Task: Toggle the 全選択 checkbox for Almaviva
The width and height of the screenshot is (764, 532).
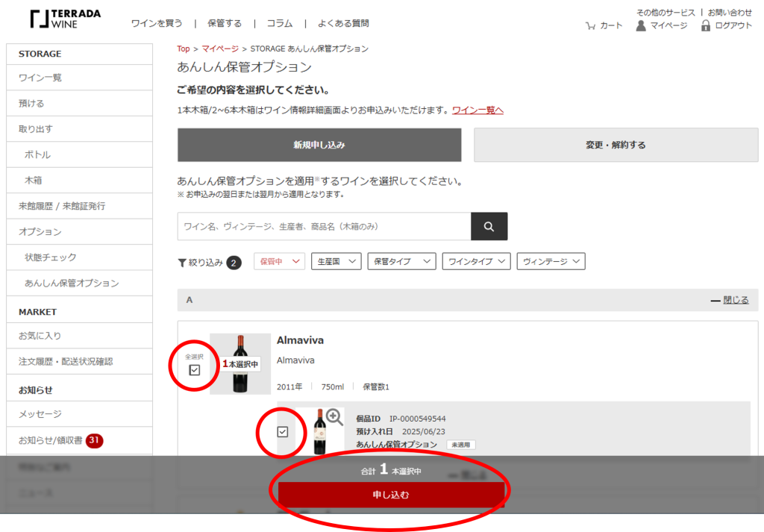Action: 195,370
